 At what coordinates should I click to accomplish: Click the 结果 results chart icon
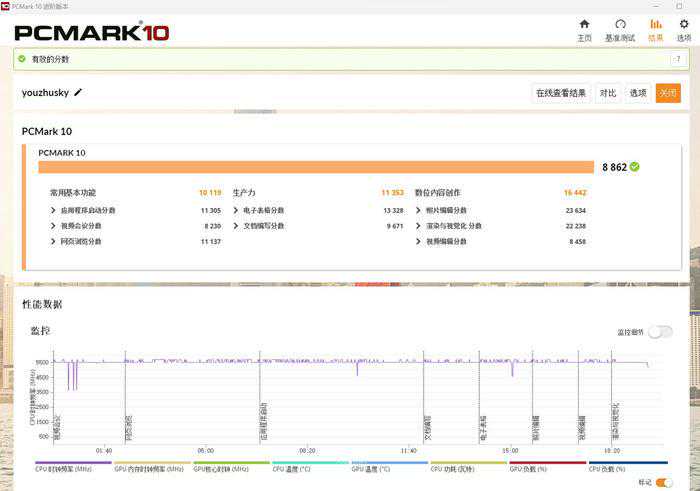click(x=655, y=24)
